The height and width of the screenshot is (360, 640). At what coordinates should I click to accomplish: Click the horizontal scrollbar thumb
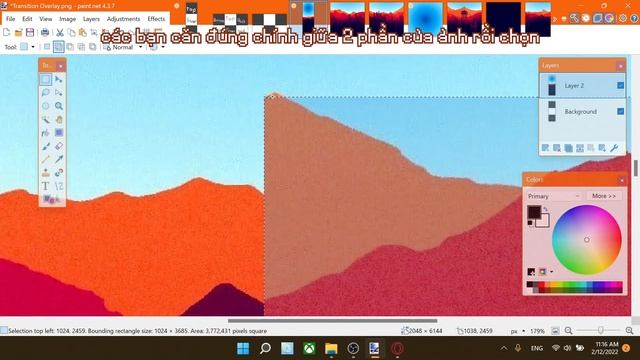click(x=332, y=321)
